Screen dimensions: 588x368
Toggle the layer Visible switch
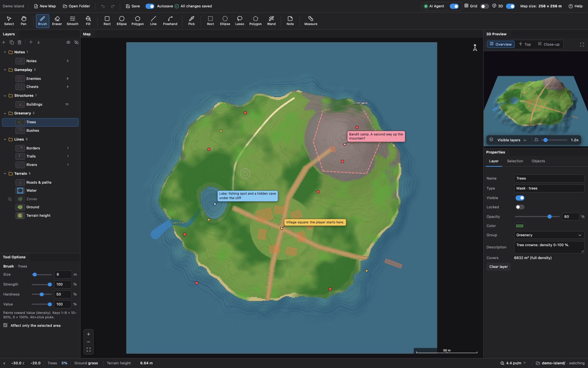pos(520,198)
